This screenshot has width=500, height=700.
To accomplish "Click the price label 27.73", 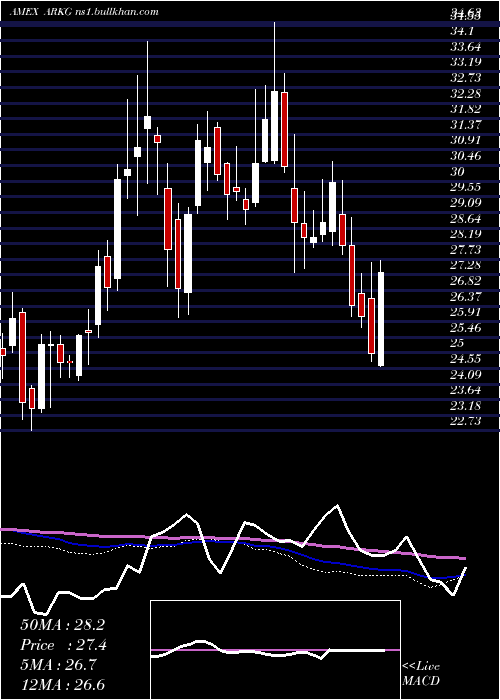I will (x=467, y=250).
